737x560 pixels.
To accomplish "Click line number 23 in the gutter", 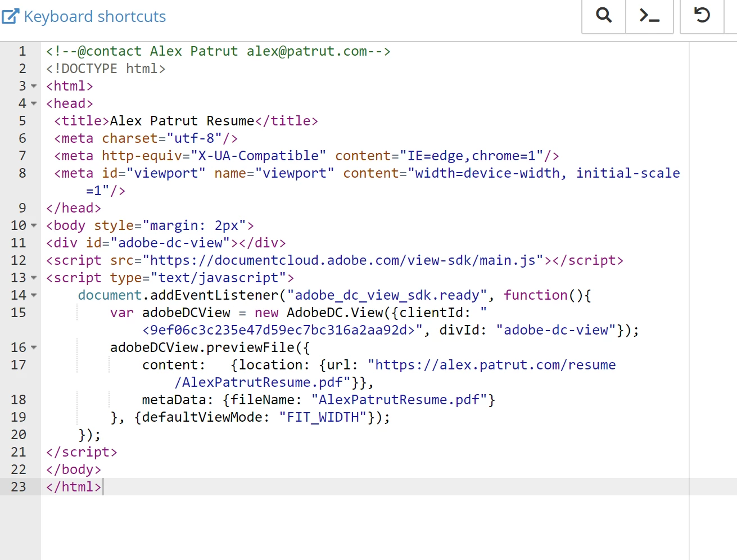I will click(x=19, y=487).
